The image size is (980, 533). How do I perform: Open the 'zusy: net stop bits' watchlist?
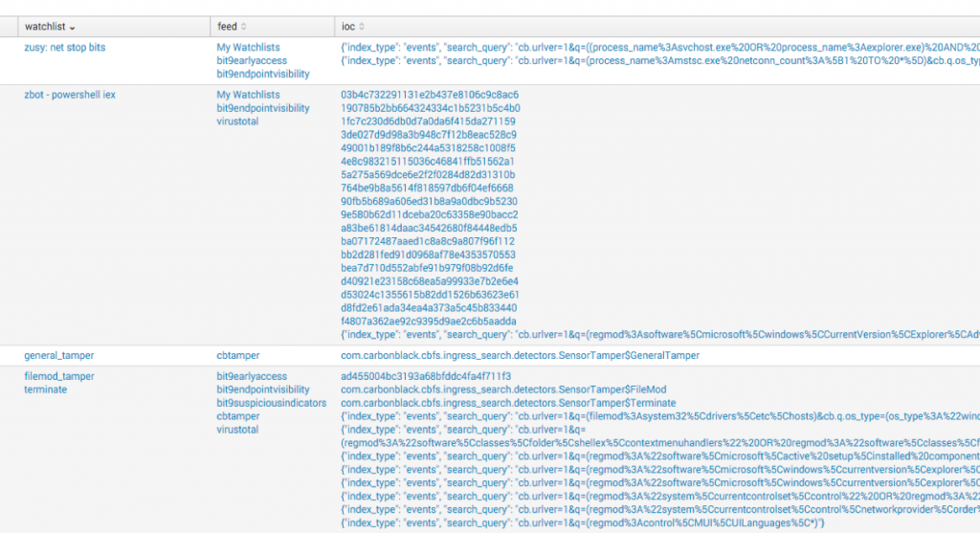pos(64,47)
